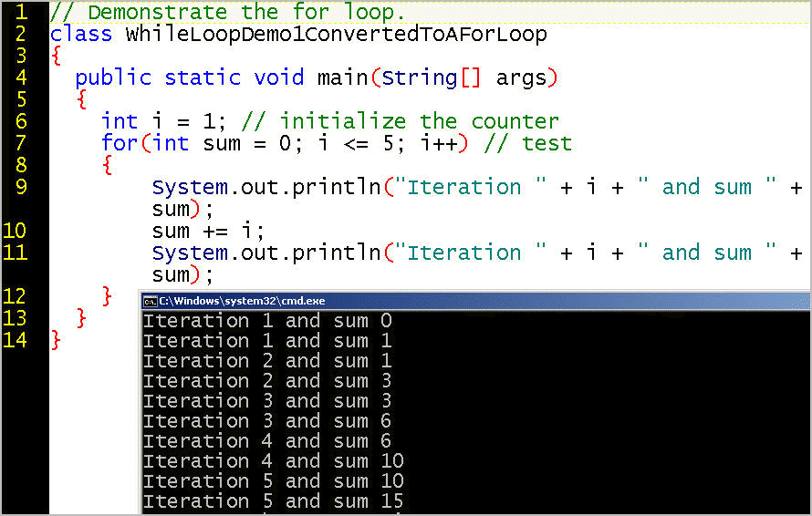Viewport: 812px width, 516px height.
Task: Click output "Iteration 1 and sum 0"
Action: tap(267, 321)
